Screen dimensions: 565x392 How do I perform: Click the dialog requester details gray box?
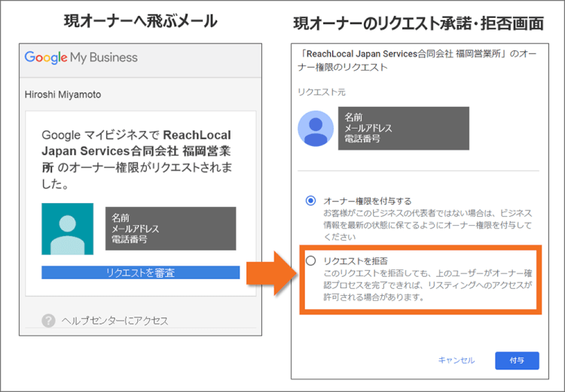click(404, 128)
